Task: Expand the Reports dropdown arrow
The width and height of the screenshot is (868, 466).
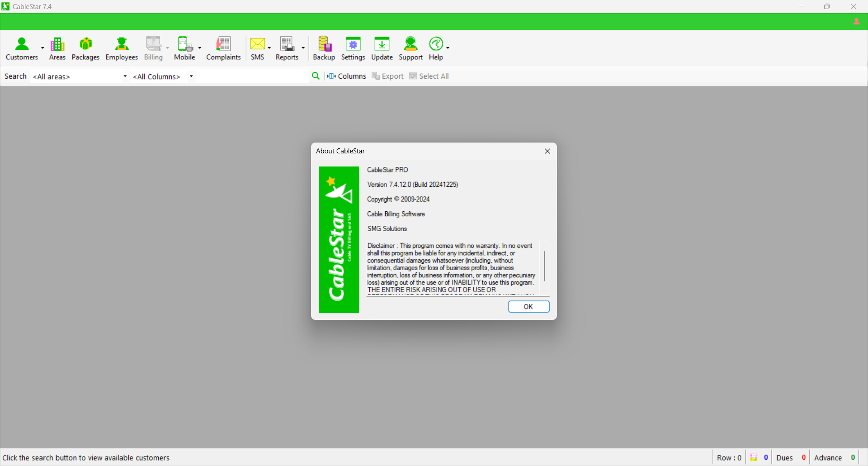Action: 303,48
